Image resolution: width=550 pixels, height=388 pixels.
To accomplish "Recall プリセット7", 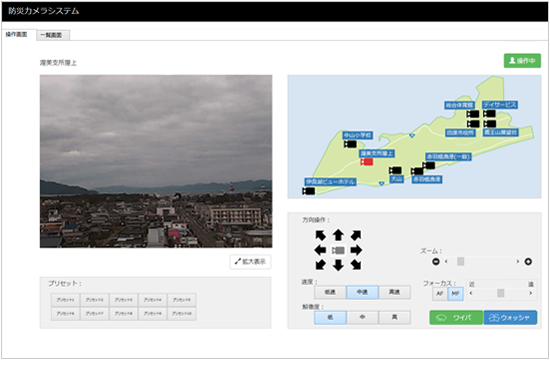I will click(95, 314).
